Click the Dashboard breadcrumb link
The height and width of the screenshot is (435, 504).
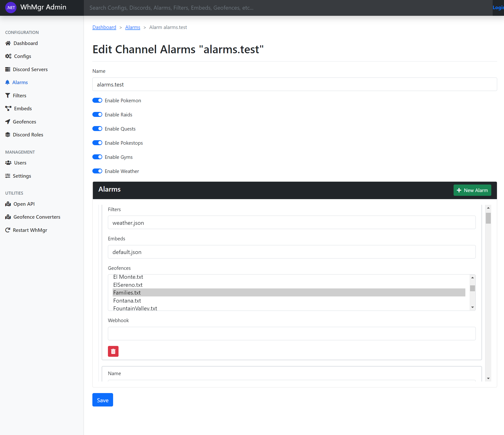(x=104, y=27)
